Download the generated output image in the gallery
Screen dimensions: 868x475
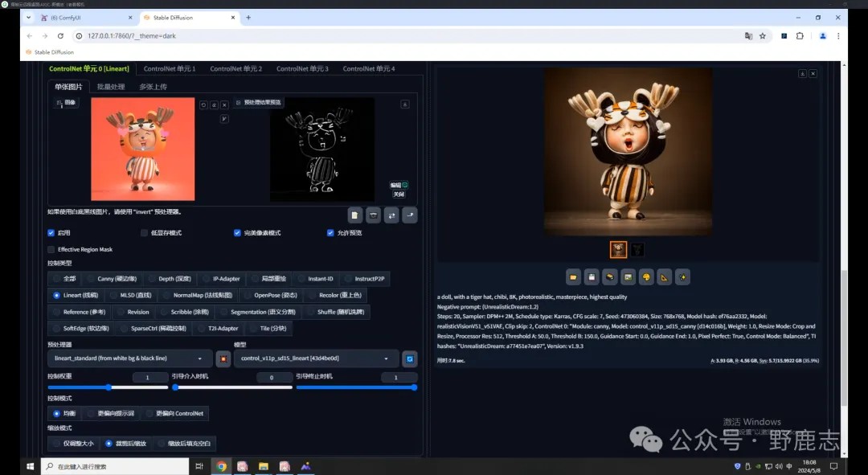click(802, 74)
